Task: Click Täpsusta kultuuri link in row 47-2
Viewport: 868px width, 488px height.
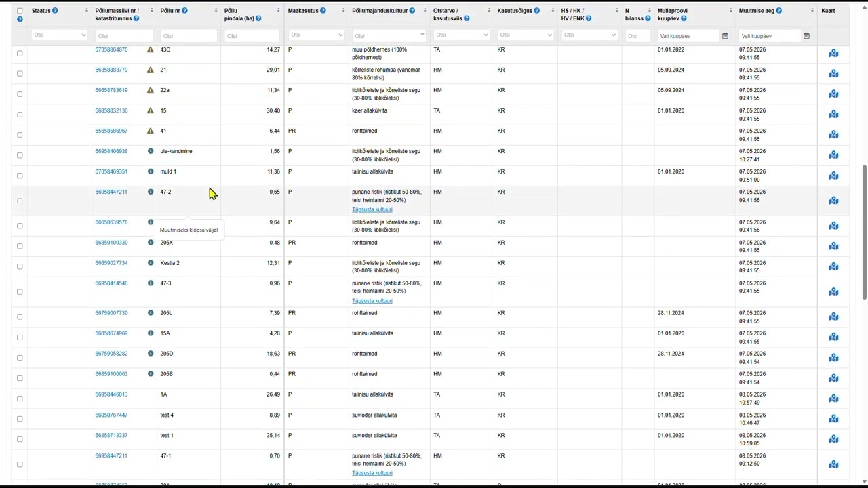Action: pos(372,209)
